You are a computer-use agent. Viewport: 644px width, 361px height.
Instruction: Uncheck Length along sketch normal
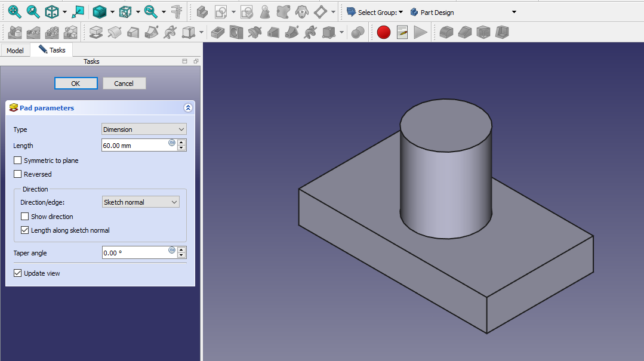pyautogui.click(x=25, y=230)
